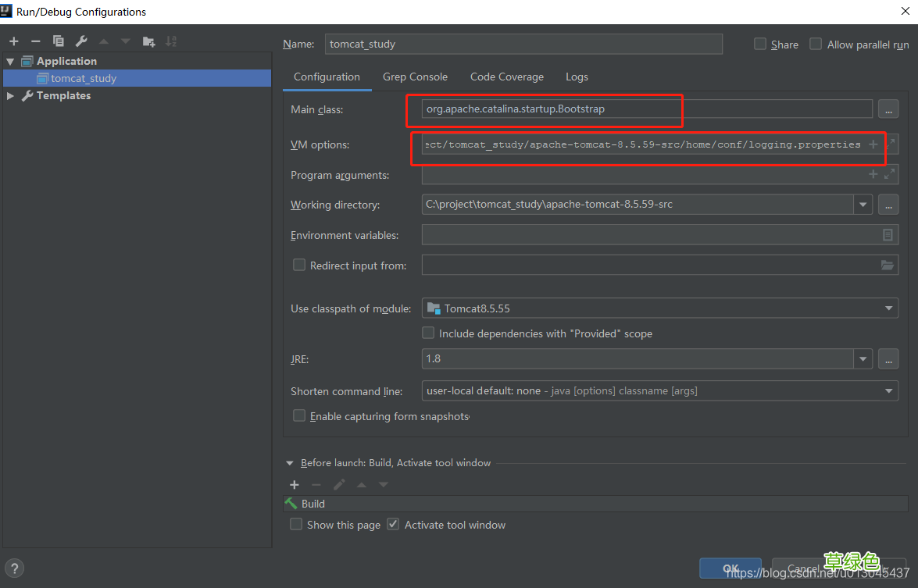This screenshot has width=918, height=588.
Task: Select tomcat_study configuration in tree
Action: pyautogui.click(x=137, y=78)
